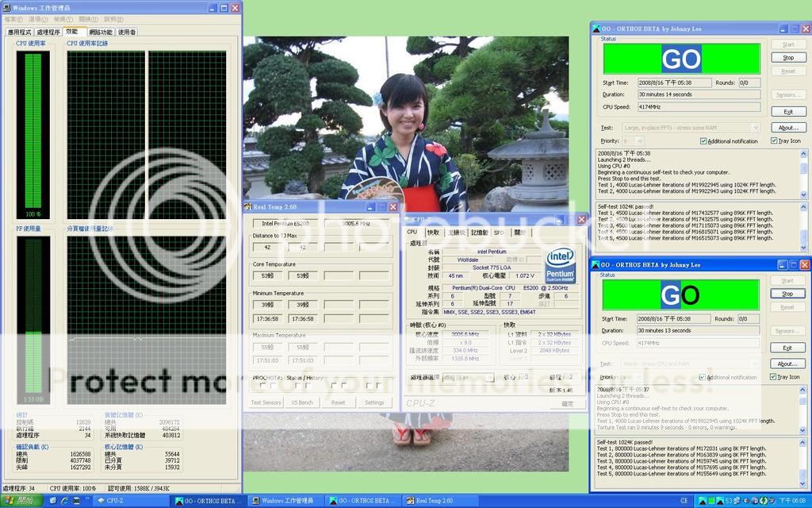Open the 檢視 menu in Task Manager
Viewport: 812px width, 508px height.
coord(65,18)
